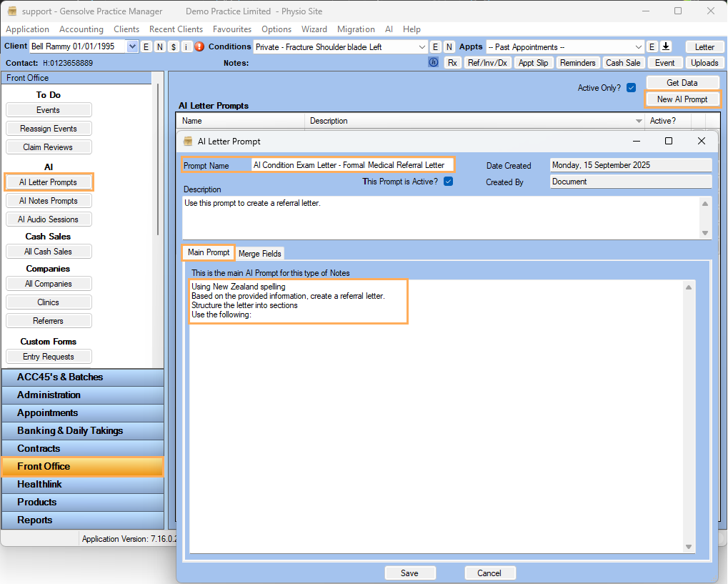Viewport: 728px width, 584px height.
Task: Open the Client dropdown list
Action: point(131,47)
